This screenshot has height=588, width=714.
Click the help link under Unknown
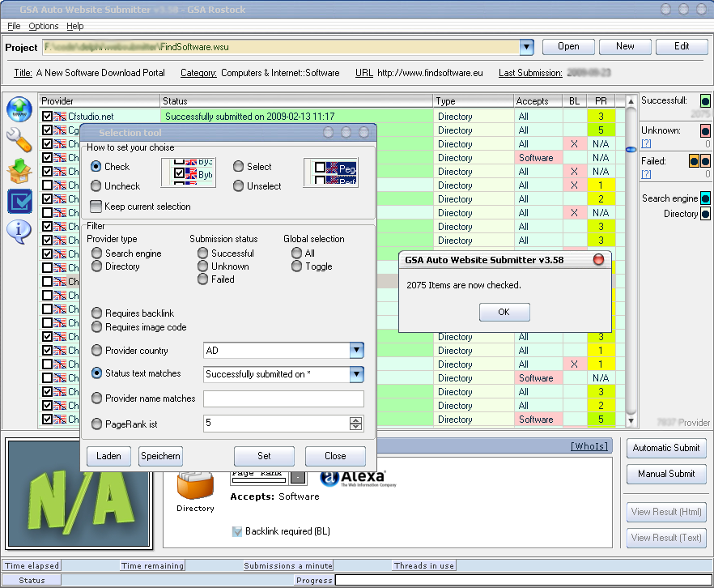[x=646, y=144]
